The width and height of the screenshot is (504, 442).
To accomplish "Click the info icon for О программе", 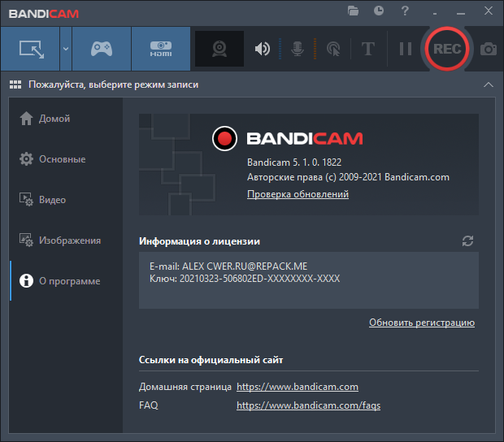I will click(26, 281).
